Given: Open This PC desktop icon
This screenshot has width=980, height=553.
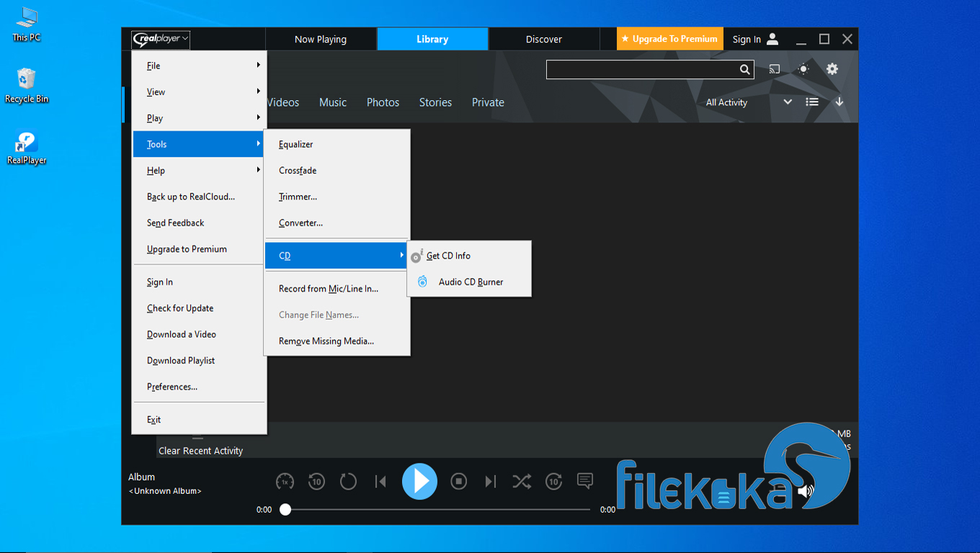Looking at the screenshot, I should [x=27, y=24].
